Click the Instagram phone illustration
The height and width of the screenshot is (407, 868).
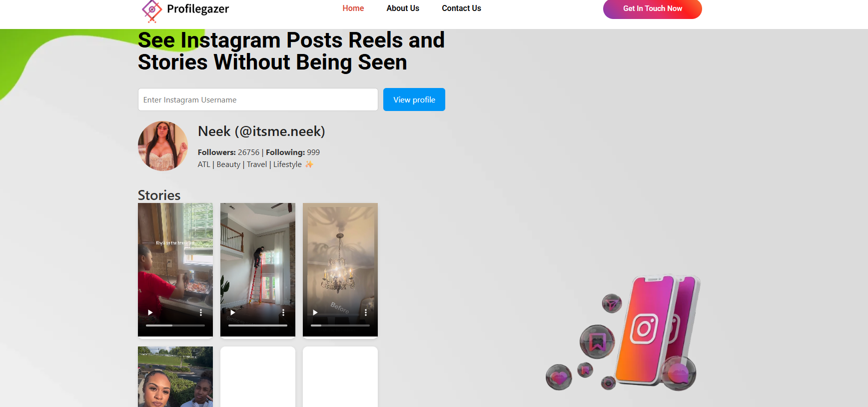624,333
